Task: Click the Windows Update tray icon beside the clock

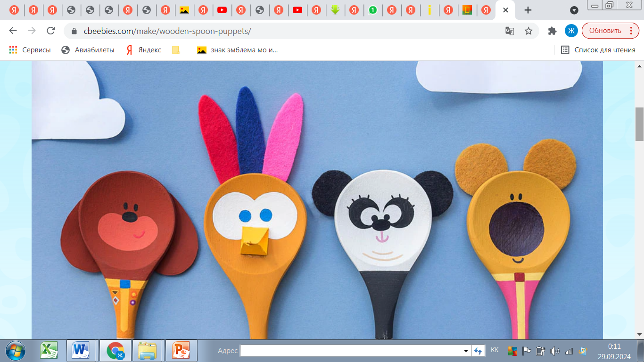Action: (x=583, y=351)
